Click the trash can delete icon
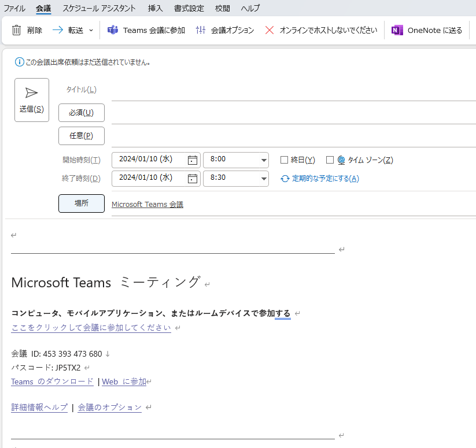 [17, 30]
